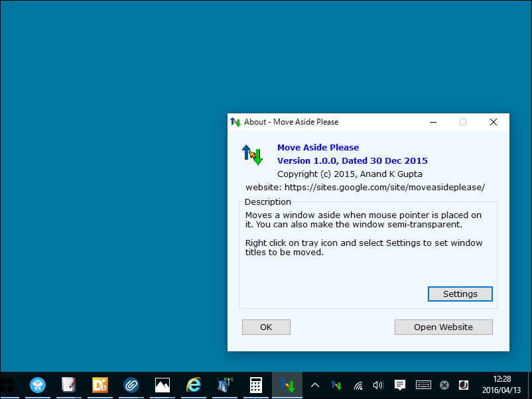Click the paperclip application icon on the taskbar
This screenshot has height=399, width=532.
(x=130, y=385)
